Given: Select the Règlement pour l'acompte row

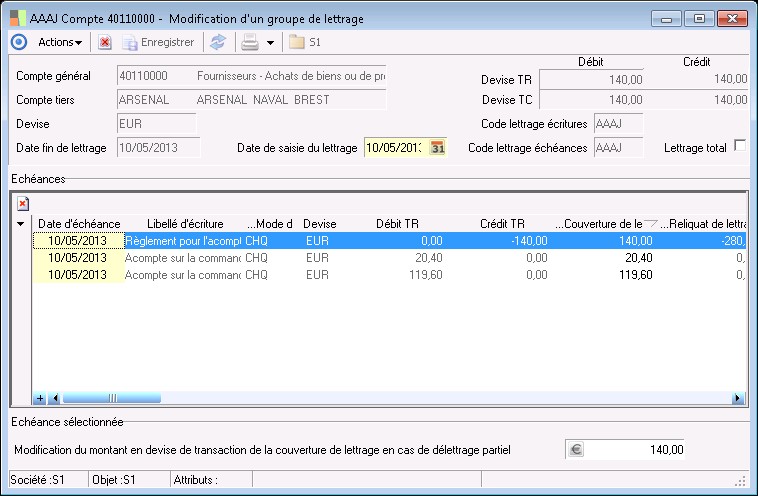Looking at the screenshot, I should pos(389,241).
